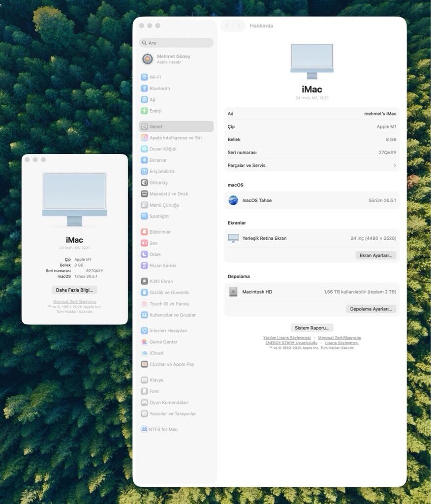This screenshot has height=504, width=431.
Task: Open the Kilitli Ekran icon
Action: (144, 281)
